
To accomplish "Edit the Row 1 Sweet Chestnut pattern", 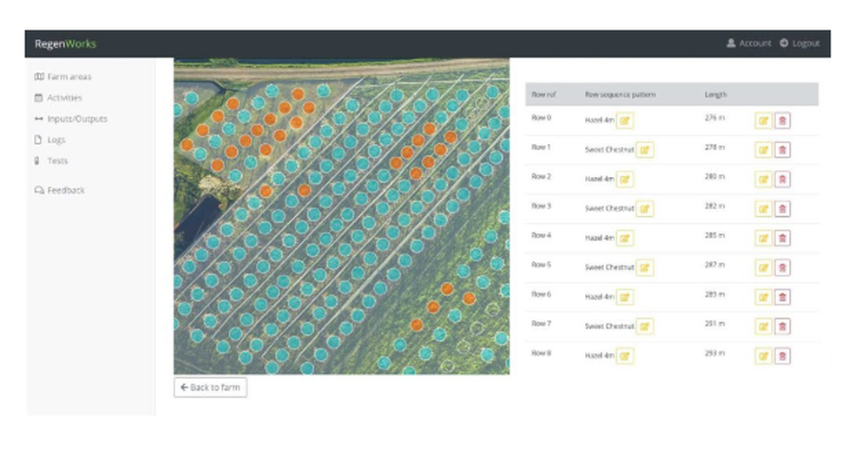I will (x=644, y=150).
